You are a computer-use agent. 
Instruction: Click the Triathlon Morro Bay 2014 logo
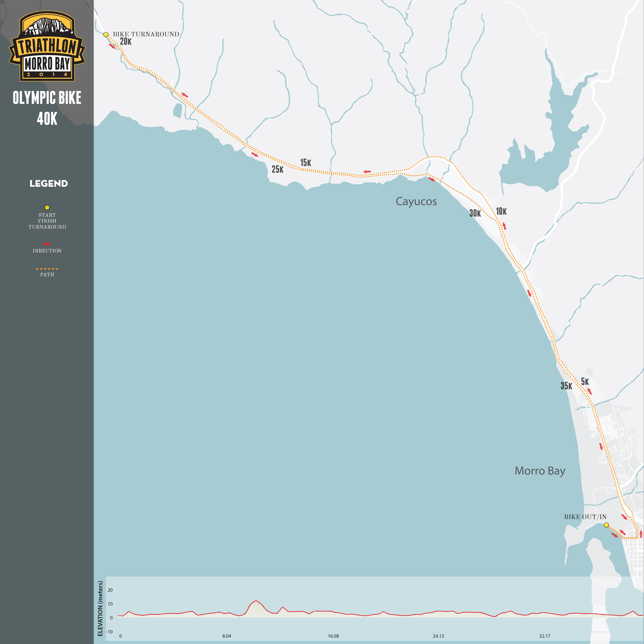pos(47,46)
